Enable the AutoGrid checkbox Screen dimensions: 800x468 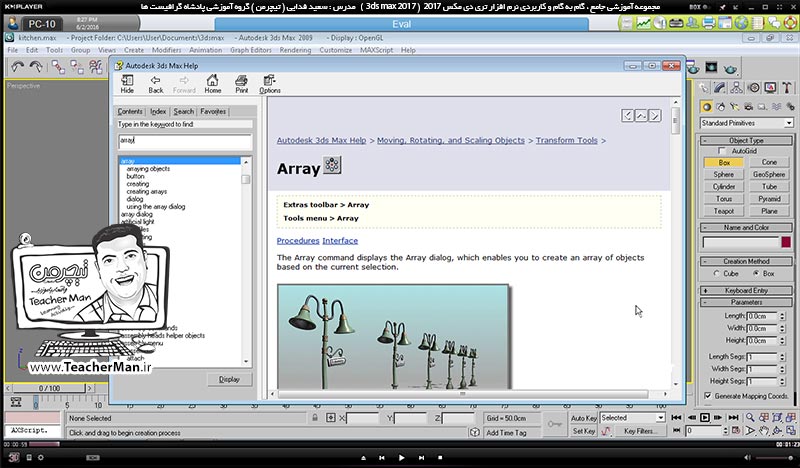721,151
